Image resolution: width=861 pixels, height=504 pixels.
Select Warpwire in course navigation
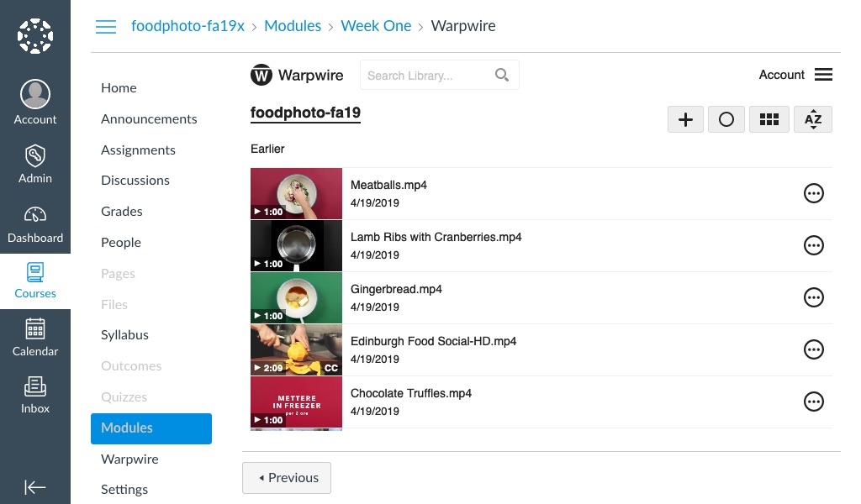point(129,459)
